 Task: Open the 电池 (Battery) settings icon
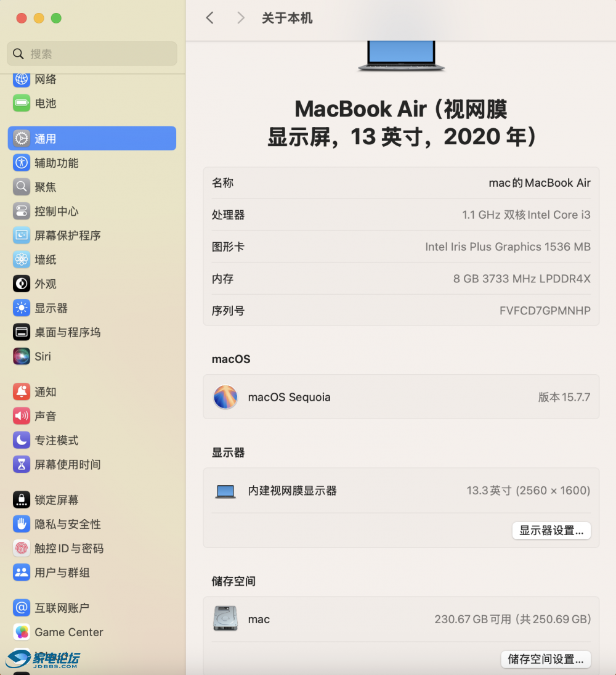[x=22, y=104]
